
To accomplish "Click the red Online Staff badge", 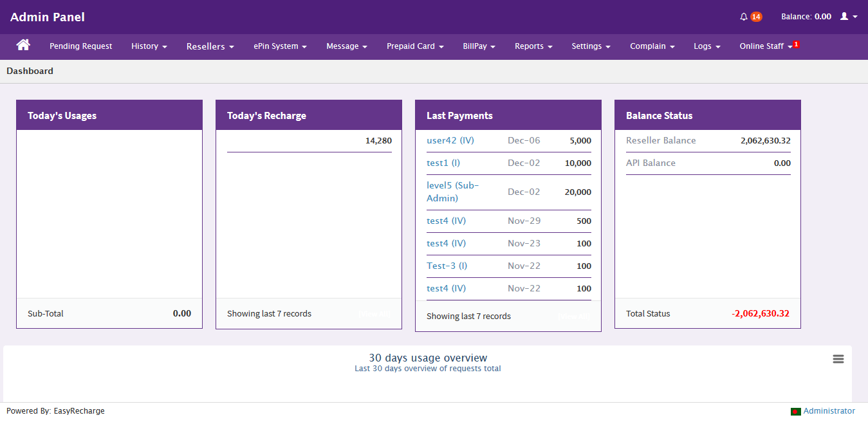I will (x=796, y=44).
